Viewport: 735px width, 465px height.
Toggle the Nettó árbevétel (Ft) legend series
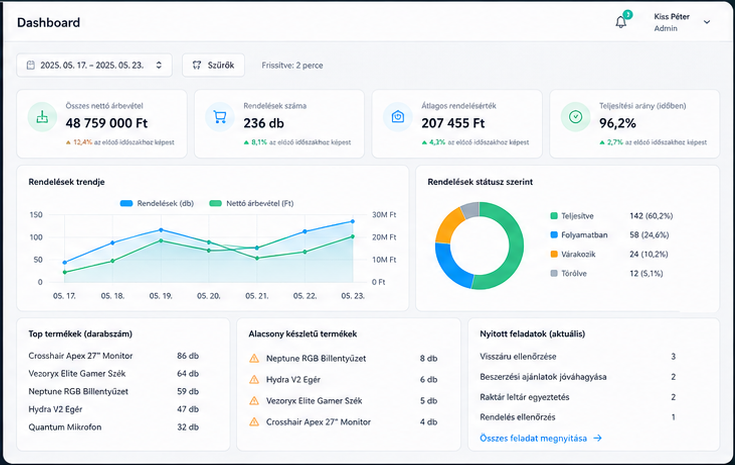[251, 203]
